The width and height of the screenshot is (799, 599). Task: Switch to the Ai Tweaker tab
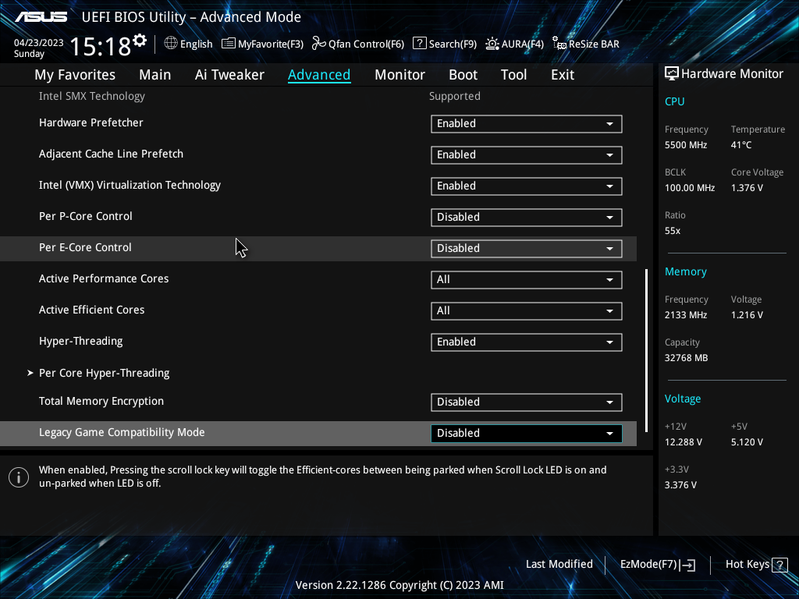point(229,75)
